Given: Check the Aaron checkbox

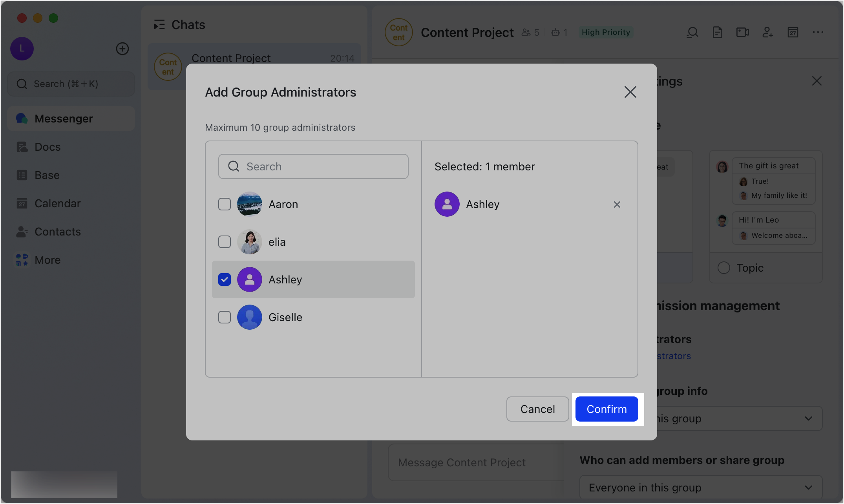Looking at the screenshot, I should (x=225, y=204).
